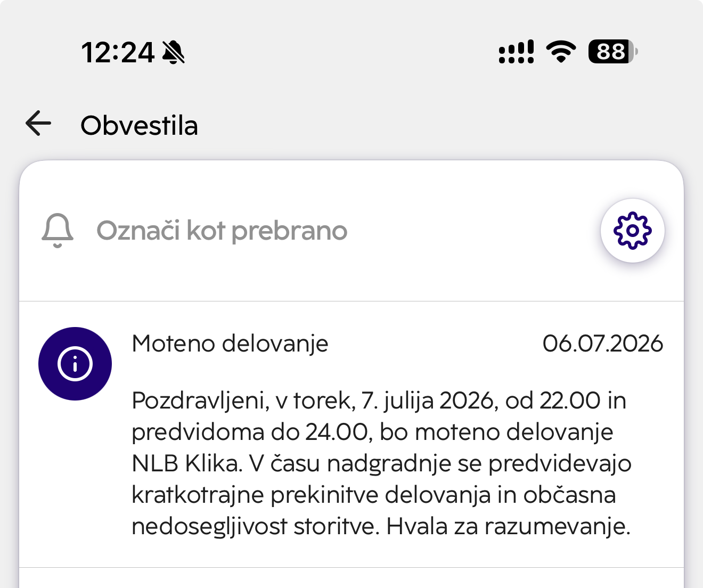This screenshot has height=588, width=703.
Task: Tap the line starting with kratkotrajne prekinitve
Action: click(x=374, y=495)
